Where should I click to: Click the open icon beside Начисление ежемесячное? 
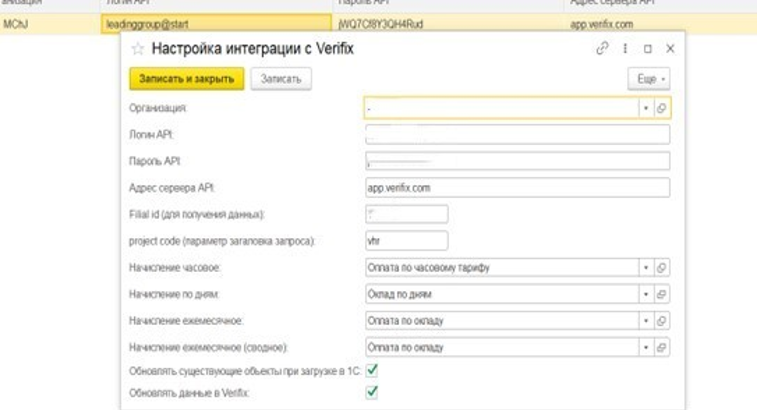(x=662, y=321)
